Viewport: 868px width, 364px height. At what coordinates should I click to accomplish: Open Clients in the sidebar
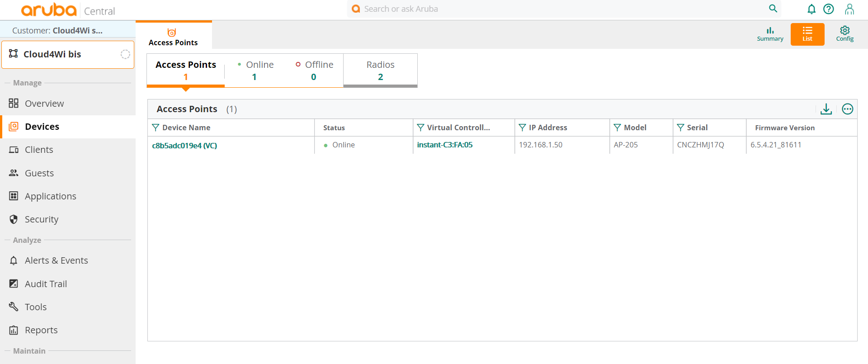pyautogui.click(x=39, y=150)
